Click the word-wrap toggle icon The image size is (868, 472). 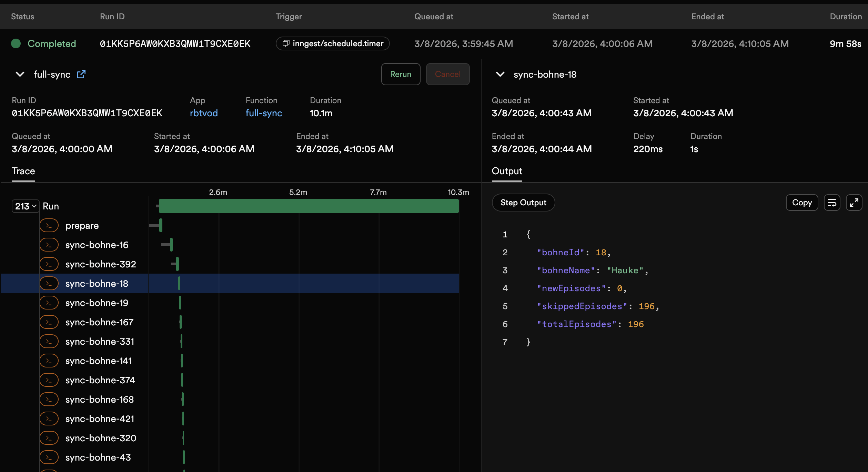(832, 203)
